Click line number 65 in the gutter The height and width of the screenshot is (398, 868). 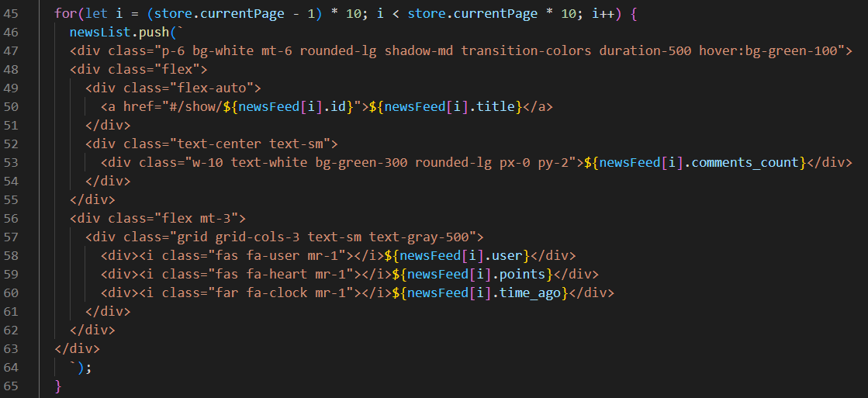11,386
